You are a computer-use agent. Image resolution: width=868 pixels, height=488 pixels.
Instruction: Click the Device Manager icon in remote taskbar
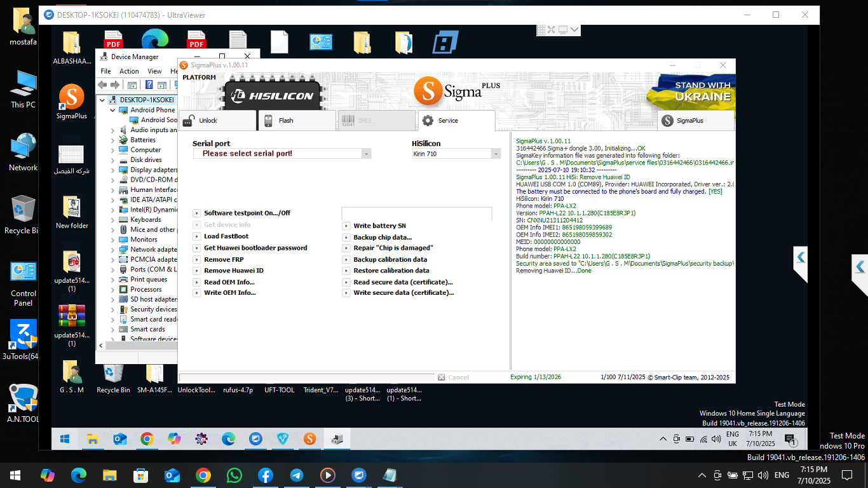click(x=337, y=438)
